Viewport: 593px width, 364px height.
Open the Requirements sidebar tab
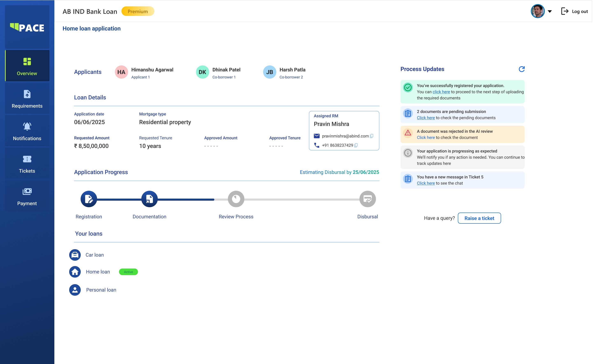click(27, 99)
